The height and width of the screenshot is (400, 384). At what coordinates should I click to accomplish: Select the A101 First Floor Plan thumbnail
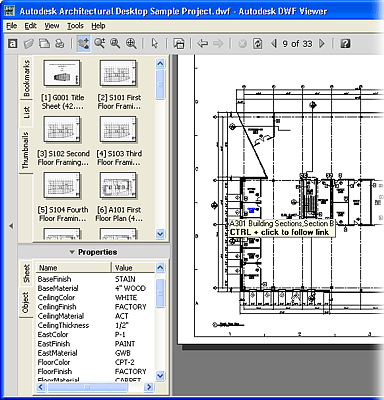tap(119, 197)
